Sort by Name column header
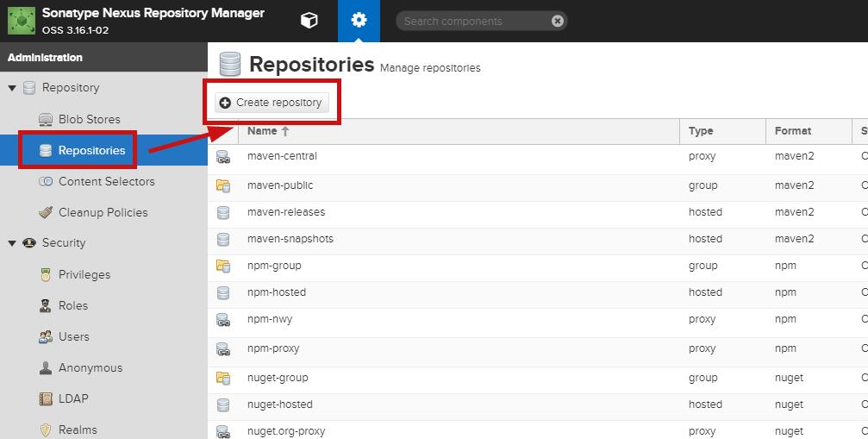Viewport: 868px width, 439px height. point(459,131)
